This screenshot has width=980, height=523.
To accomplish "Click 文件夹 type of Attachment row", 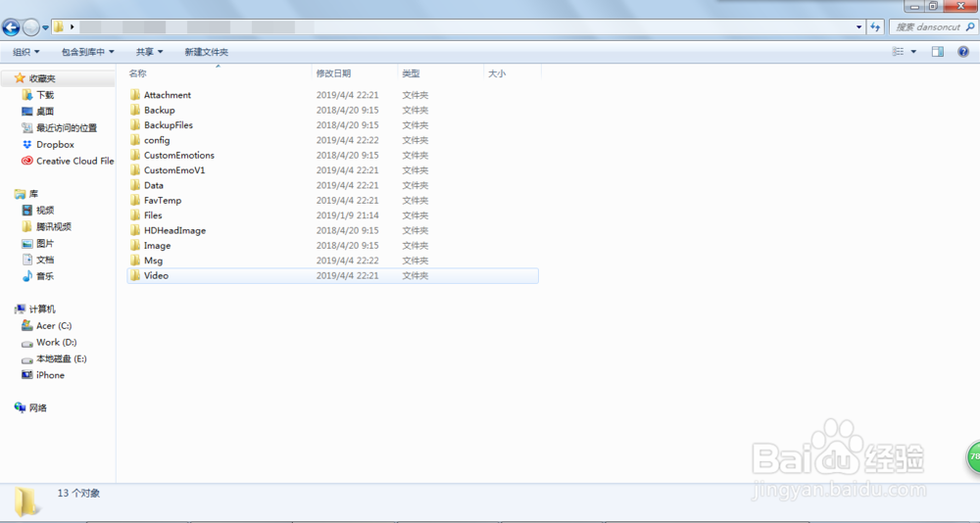I will coord(415,95).
